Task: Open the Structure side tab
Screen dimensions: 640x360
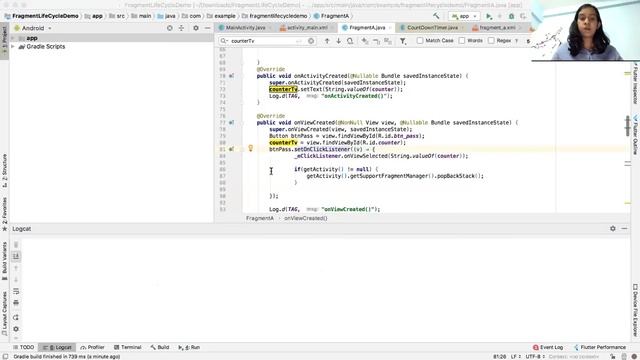Action: pos(4,170)
